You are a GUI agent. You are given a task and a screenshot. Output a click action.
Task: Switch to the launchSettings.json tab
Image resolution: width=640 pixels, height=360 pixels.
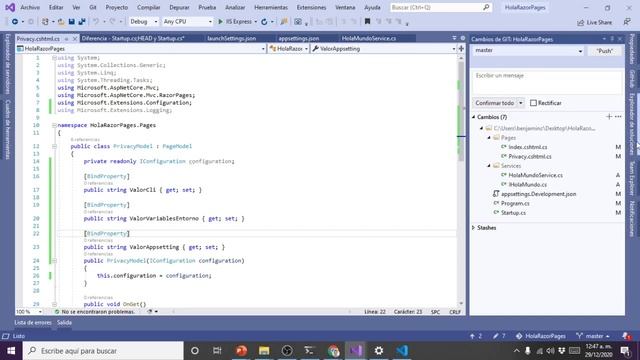tap(231, 38)
